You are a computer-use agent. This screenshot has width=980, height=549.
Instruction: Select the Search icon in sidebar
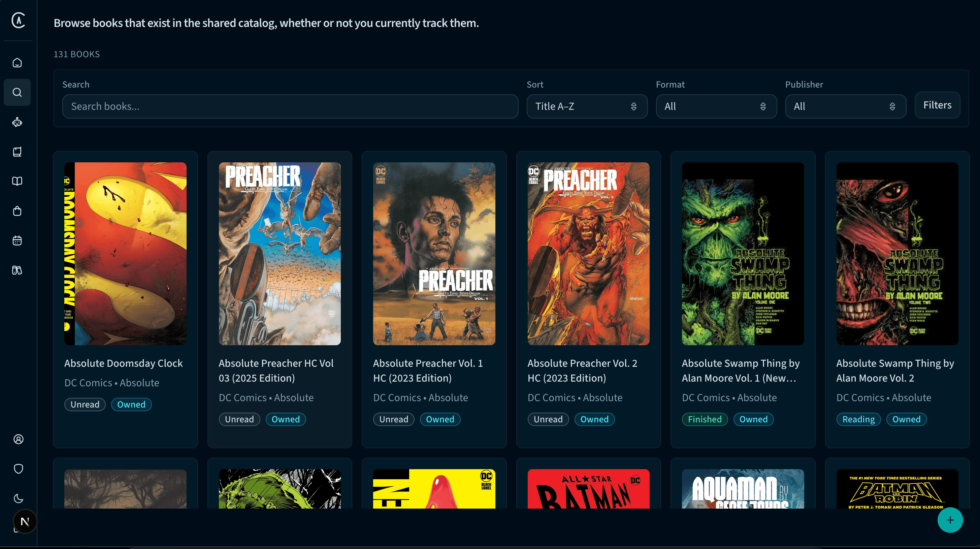point(17,92)
